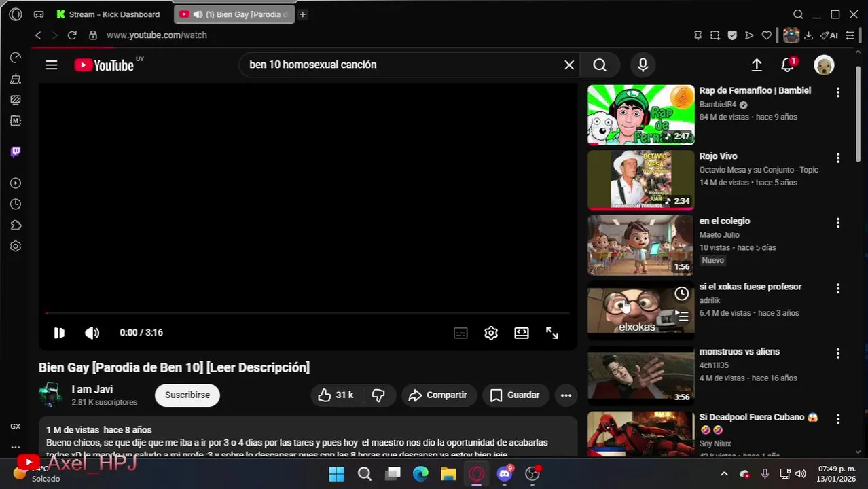868x489 pixels.
Task: Search open tabs with the title-bar magnifier
Action: click(798, 14)
